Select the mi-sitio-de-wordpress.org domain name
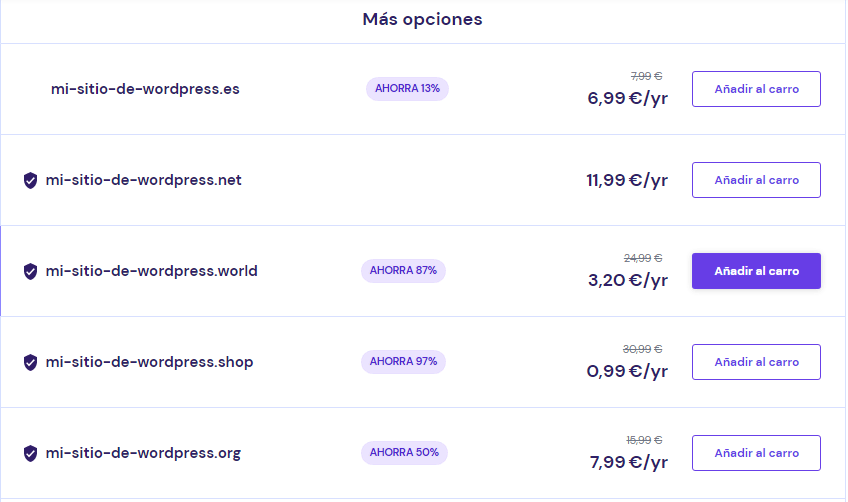This screenshot has height=502, width=848. click(x=144, y=453)
